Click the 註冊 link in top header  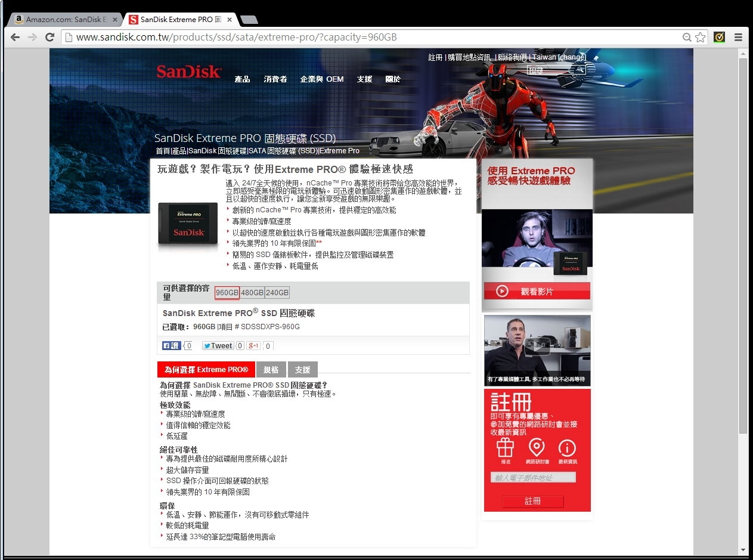(435, 57)
